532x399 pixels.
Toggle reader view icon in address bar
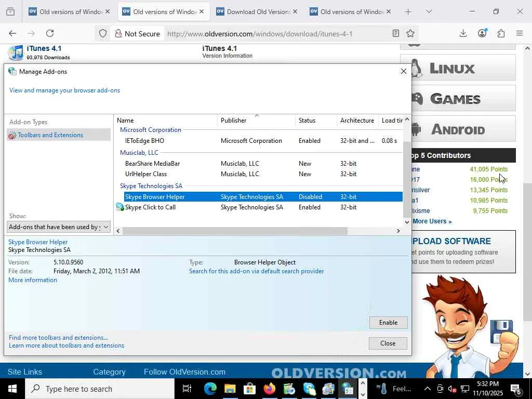(x=395, y=33)
